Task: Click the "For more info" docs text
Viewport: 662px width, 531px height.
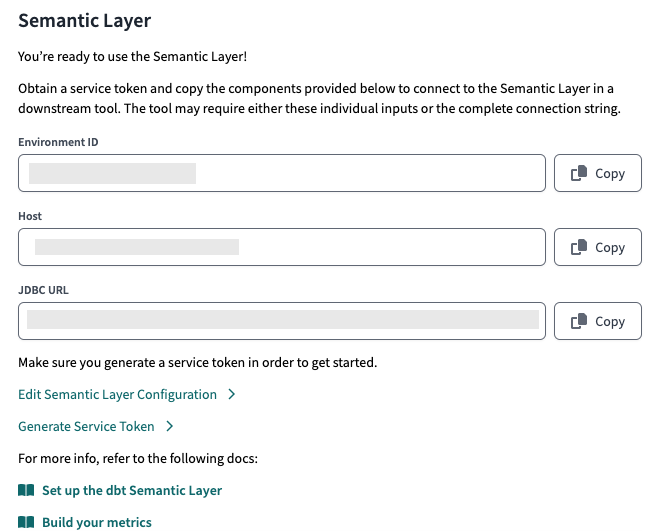Action: pos(138,459)
